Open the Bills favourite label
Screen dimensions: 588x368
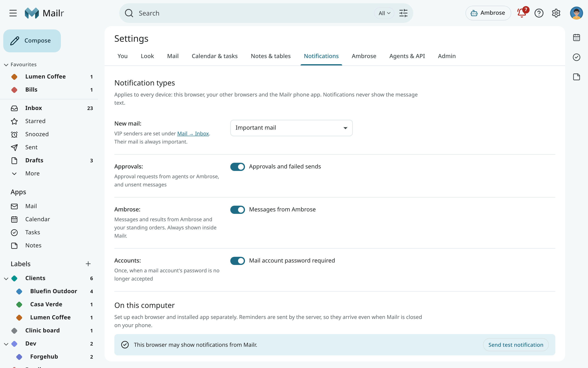pyautogui.click(x=49, y=90)
